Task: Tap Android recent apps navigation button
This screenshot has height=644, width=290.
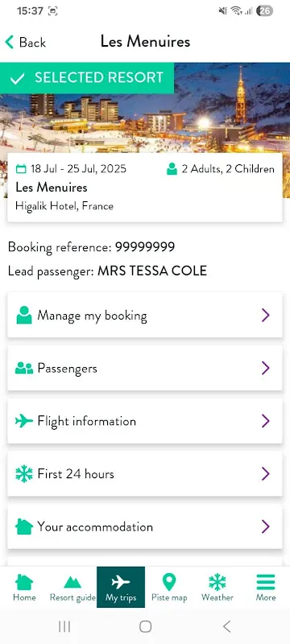Action: pos(64,626)
